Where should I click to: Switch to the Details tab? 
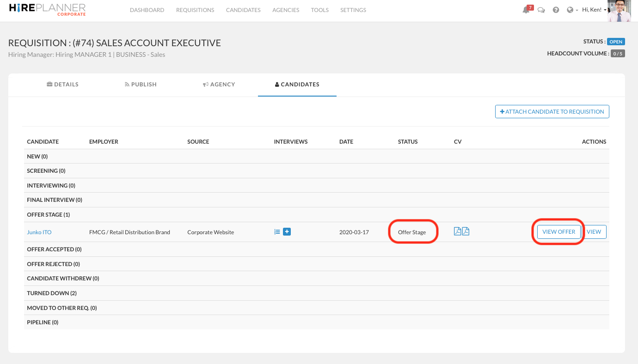tap(63, 85)
